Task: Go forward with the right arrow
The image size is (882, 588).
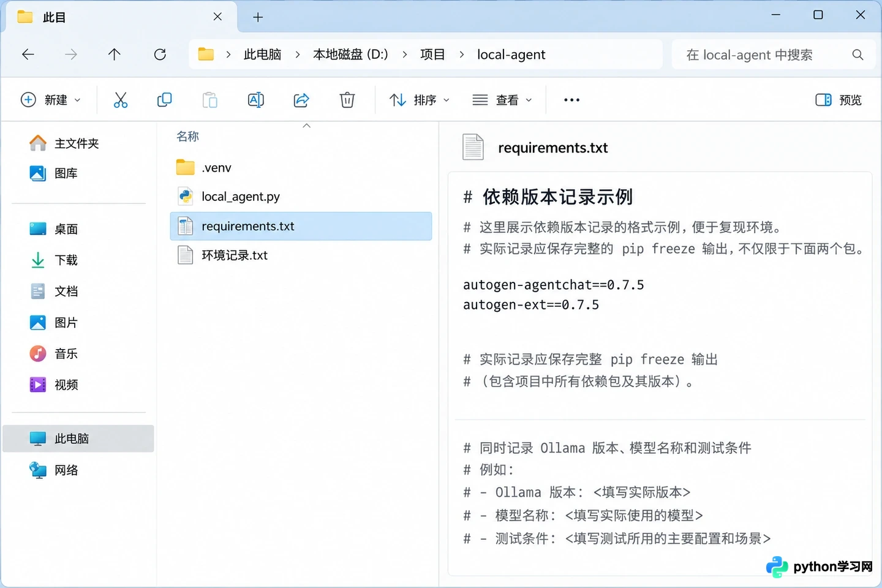Action: [71, 55]
